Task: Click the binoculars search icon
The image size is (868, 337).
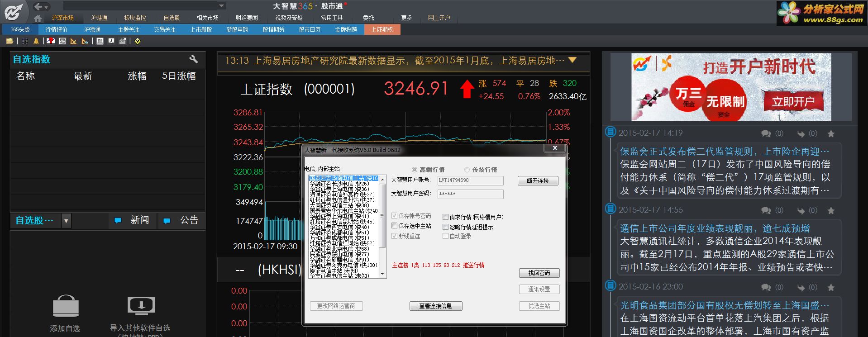Action: (x=25, y=41)
